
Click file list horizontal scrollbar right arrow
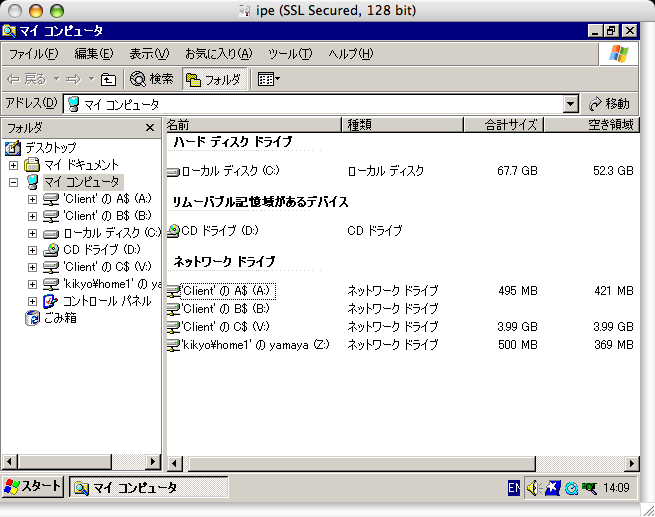tap(632, 464)
